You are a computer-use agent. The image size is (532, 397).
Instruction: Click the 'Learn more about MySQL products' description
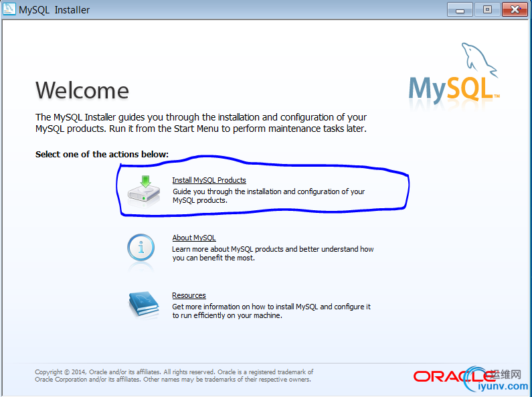273,254
